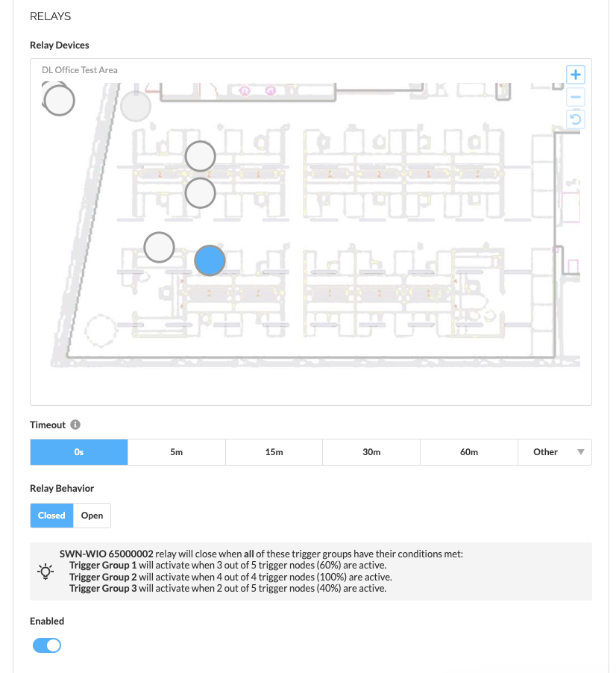Select the blue highlighted relay device

pyautogui.click(x=210, y=260)
